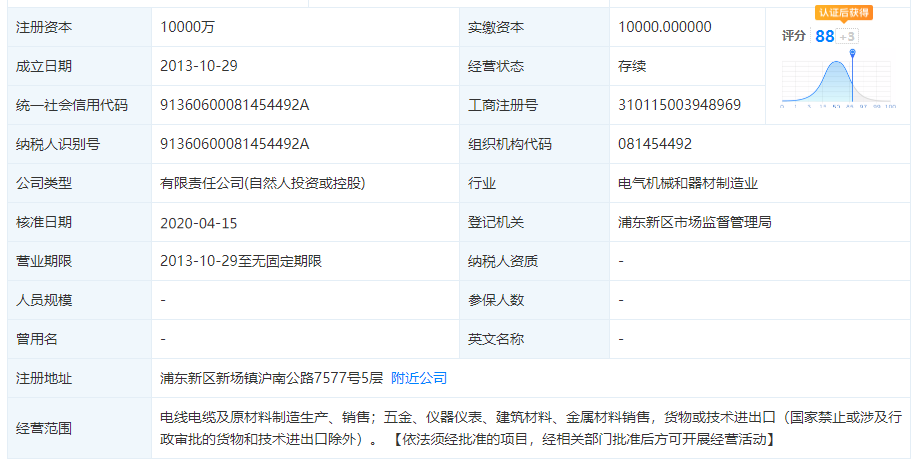
Task: Click the 经营状态 value 存续
Action: pyautogui.click(x=632, y=66)
